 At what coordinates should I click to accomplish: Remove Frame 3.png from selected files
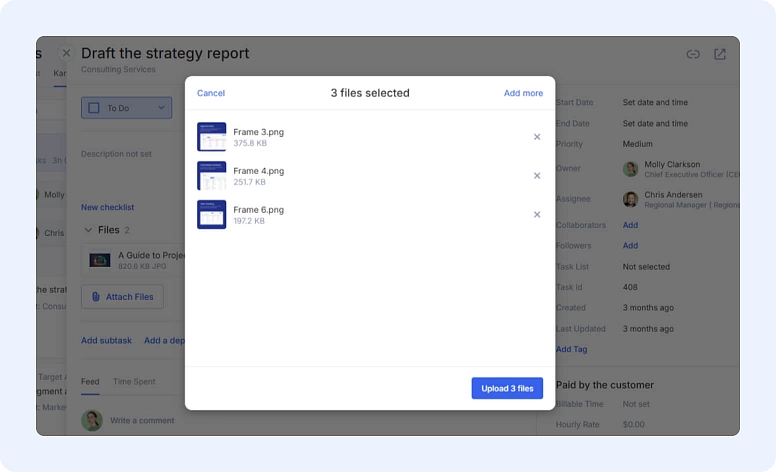[x=537, y=137]
